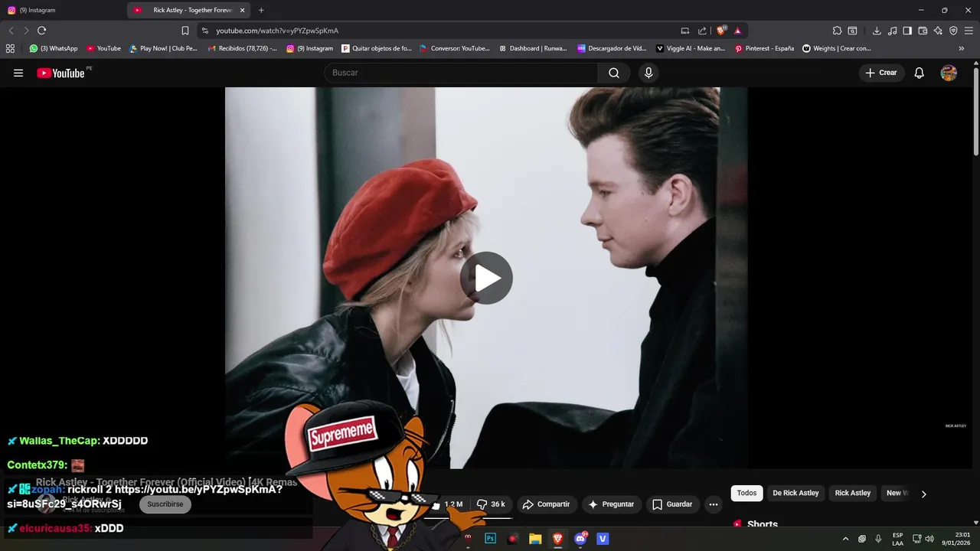Open the Brave Wallet icon
Viewport: 980px width, 551px height.
pyautogui.click(x=923, y=31)
